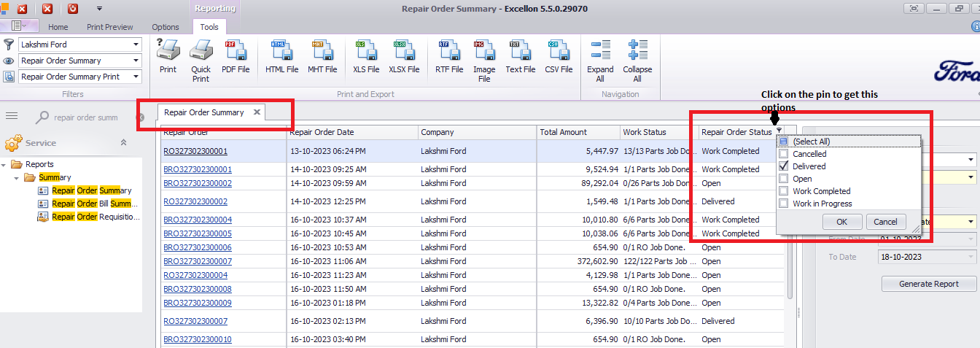Sort by Work Status column header

tap(659, 132)
